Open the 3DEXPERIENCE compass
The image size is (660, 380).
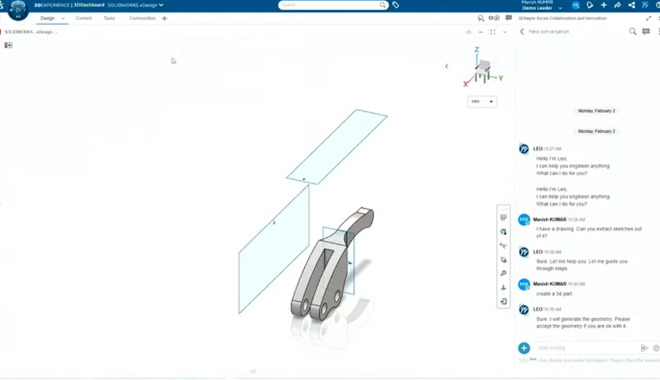(x=18, y=10)
